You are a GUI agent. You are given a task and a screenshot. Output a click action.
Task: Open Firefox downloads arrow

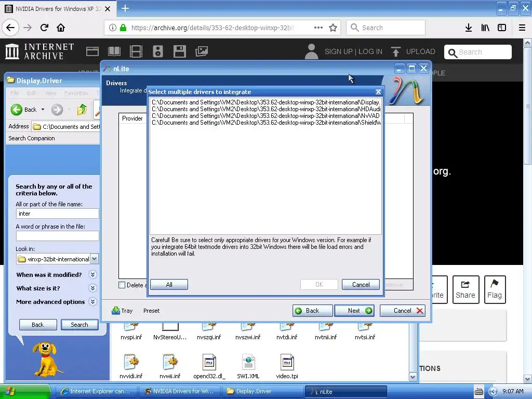[x=469, y=28]
